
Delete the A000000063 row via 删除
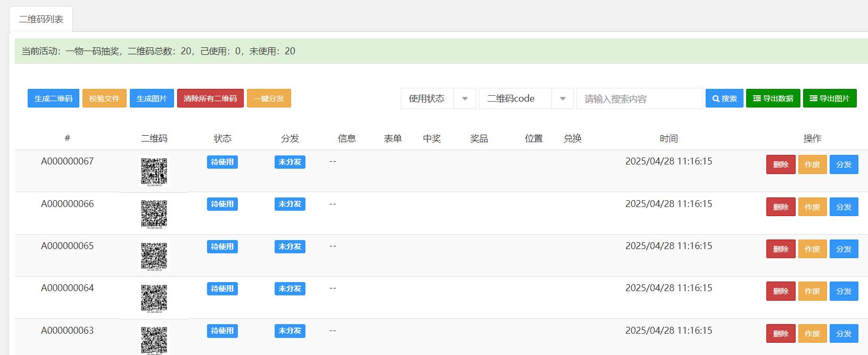click(781, 334)
